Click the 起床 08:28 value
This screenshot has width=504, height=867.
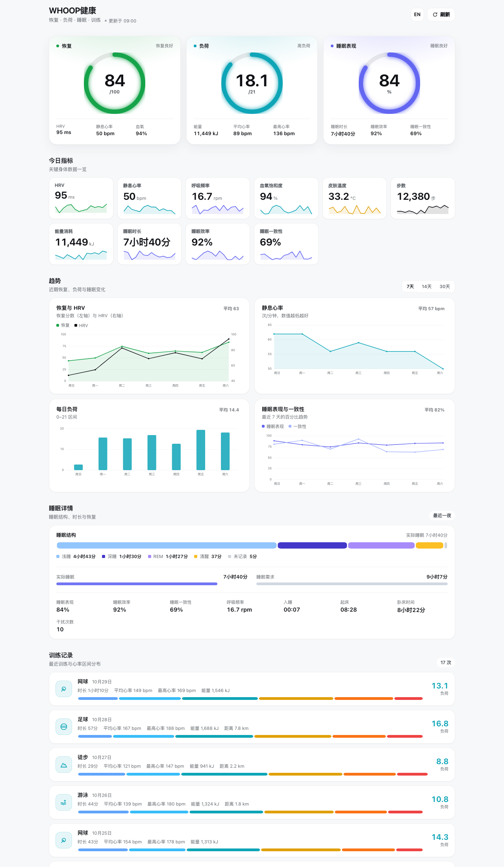pos(348,610)
